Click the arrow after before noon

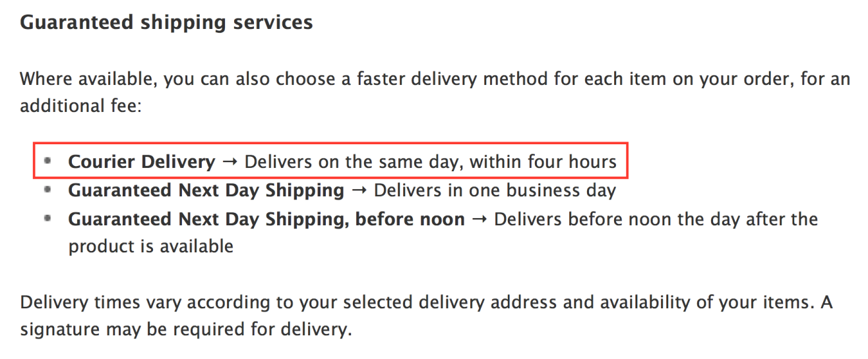pos(479,219)
